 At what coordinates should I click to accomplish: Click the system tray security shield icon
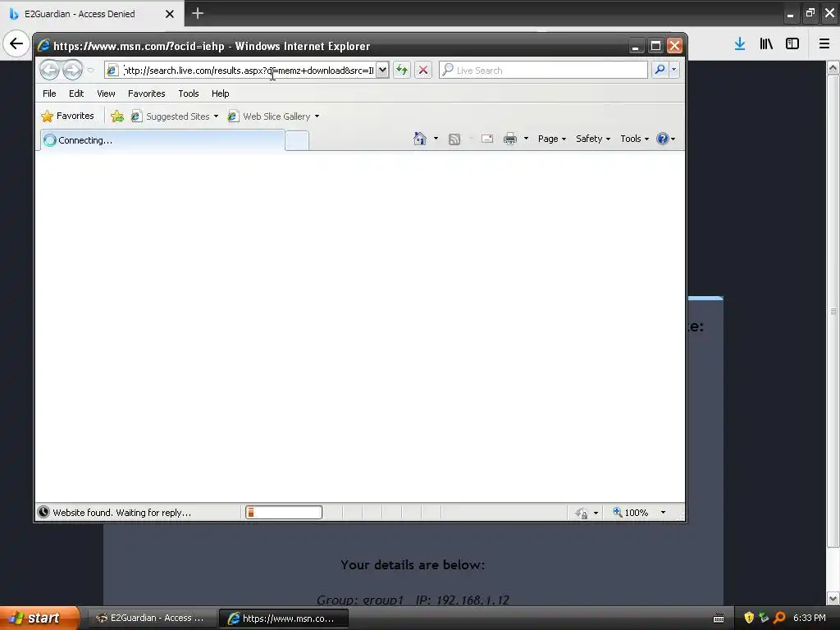pyautogui.click(x=749, y=618)
